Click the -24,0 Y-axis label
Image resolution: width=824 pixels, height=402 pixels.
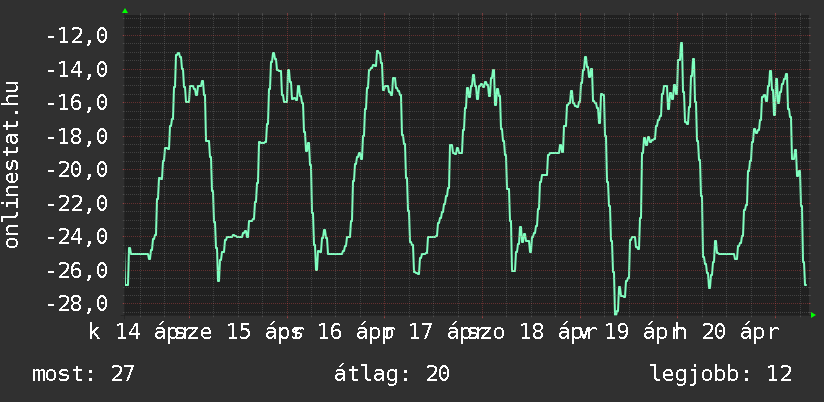click(77, 238)
